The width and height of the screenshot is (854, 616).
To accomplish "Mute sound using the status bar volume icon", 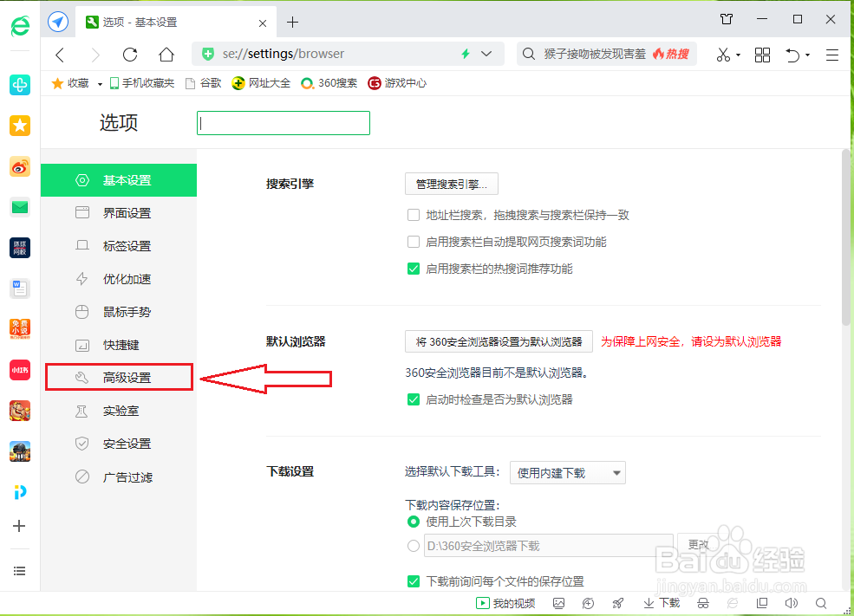I will click(792, 602).
